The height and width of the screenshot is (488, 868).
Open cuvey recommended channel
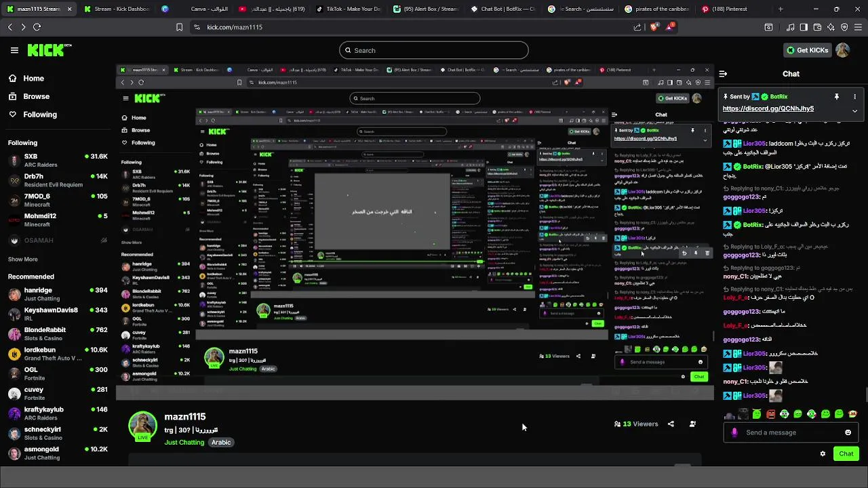coord(58,393)
